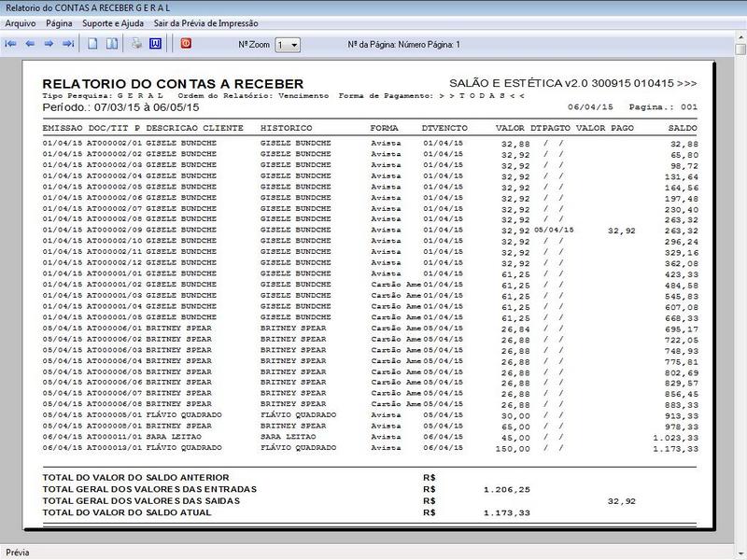Open Suporte e Ajuda menu
This screenshot has width=747, height=560.
[114, 21]
